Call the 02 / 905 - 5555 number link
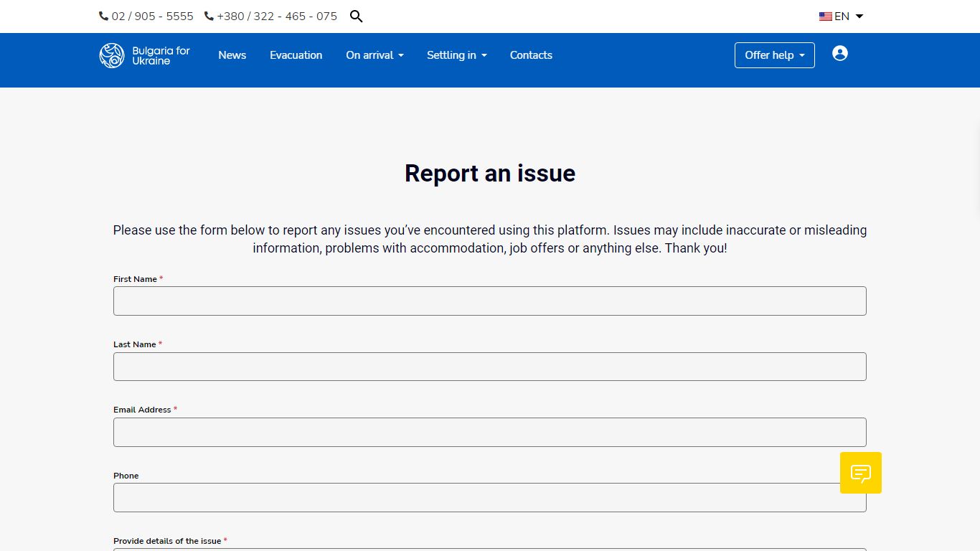The width and height of the screenshot is (980, 551). [152, 16]
